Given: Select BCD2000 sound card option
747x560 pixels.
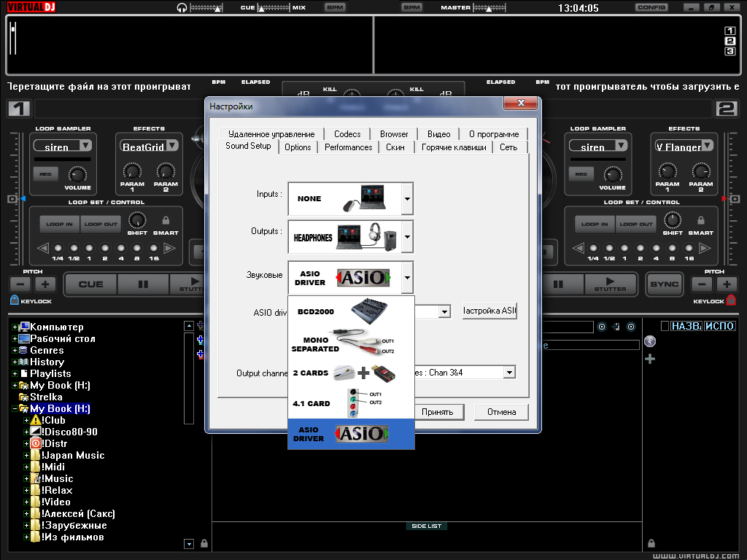Looking at the screenshot, I should [x=351, y=311].
